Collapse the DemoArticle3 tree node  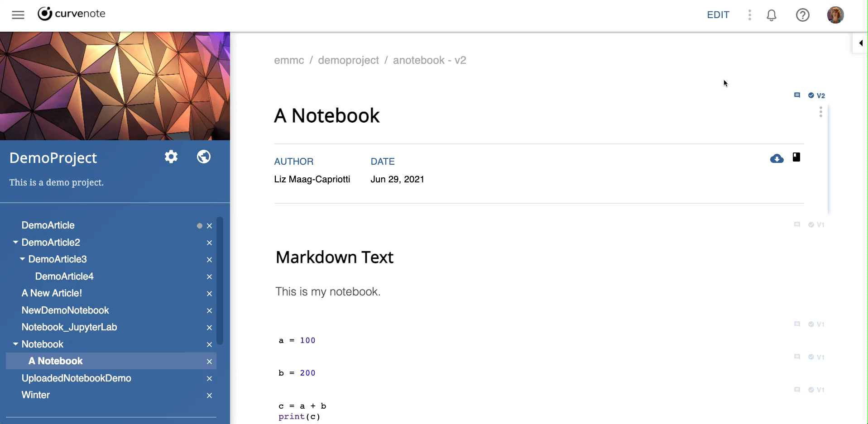[x=23, y=259]
